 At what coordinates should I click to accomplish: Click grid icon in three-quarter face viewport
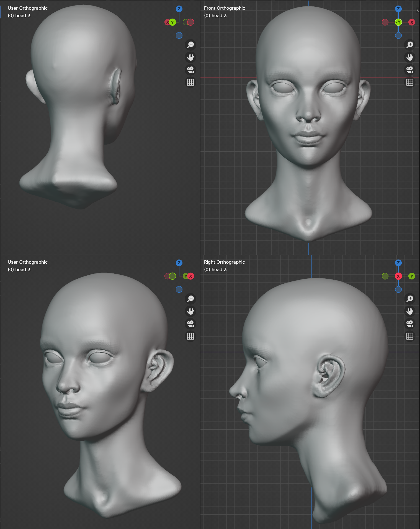tap(190, 336)
